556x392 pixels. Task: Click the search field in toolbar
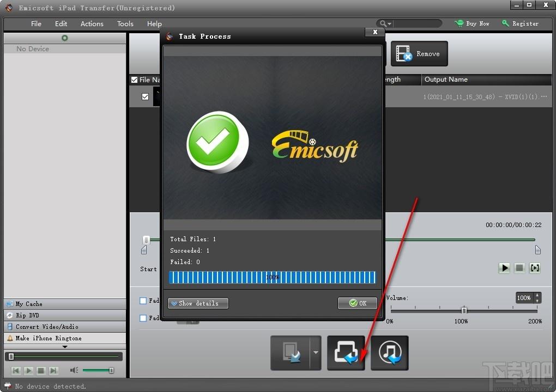click(x=418, y=24)
